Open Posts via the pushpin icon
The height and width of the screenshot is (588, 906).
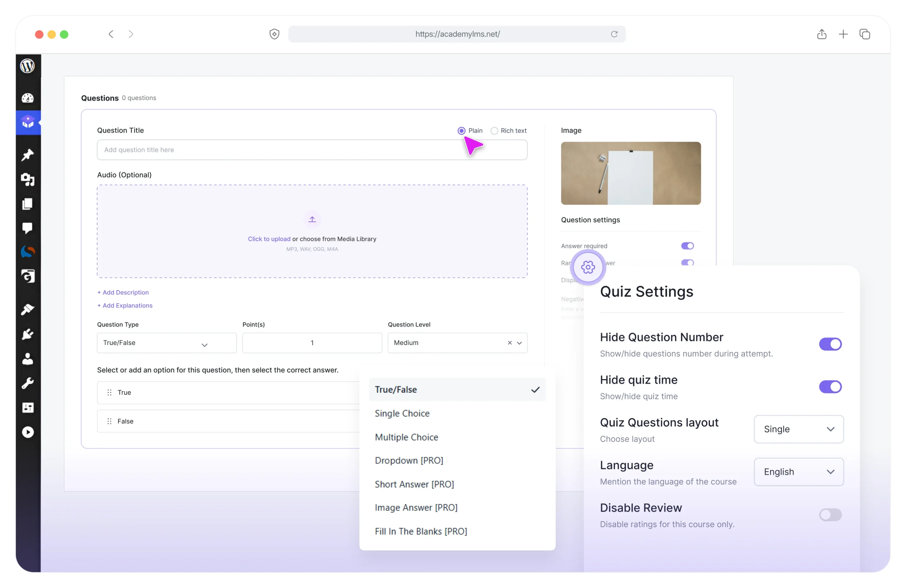(x=27, y=155)
